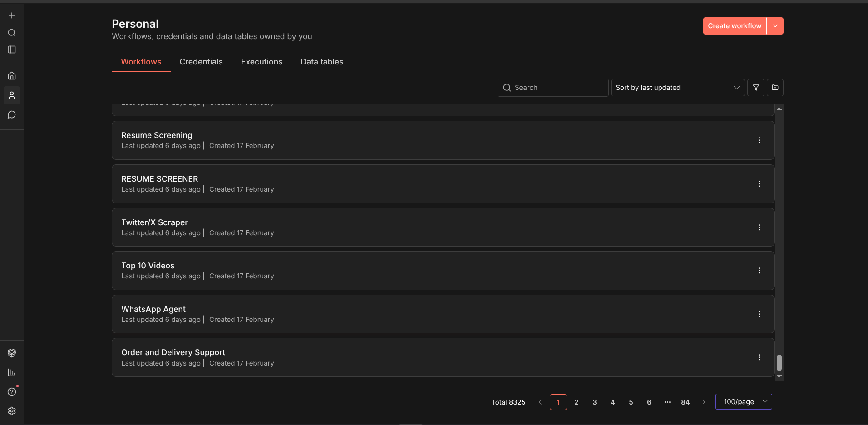Click the chat bubble icon in sidebar
The image size is (868, 425).
click(x=11, y=114)
